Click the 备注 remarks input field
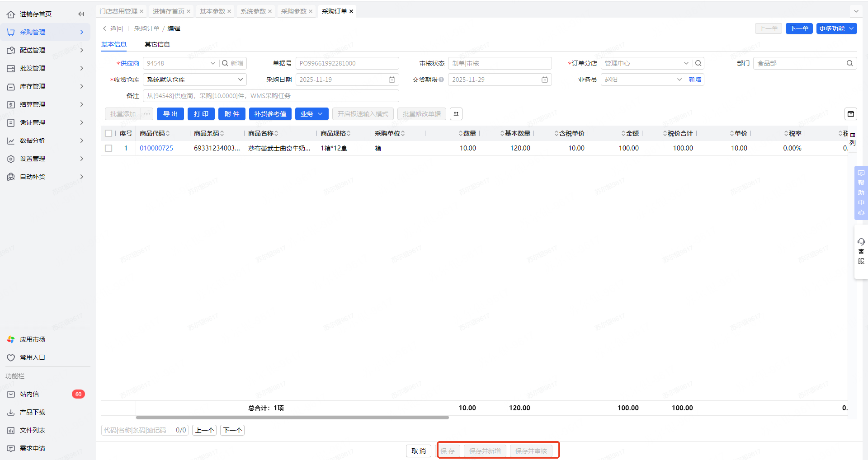 270,96
